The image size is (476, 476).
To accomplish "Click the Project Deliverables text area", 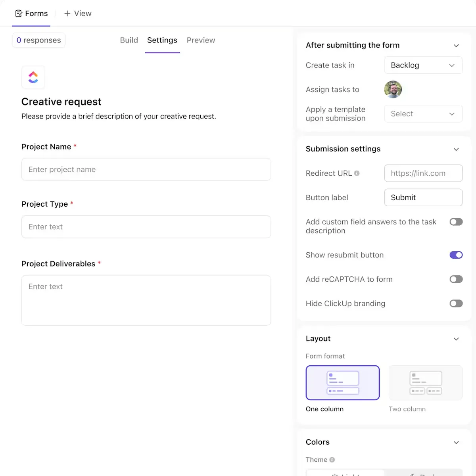I will tap(146, 300).
